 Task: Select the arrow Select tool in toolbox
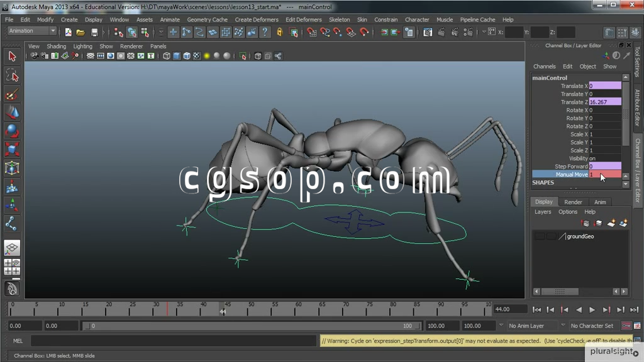pyautogui.click(x=12, y=57)
